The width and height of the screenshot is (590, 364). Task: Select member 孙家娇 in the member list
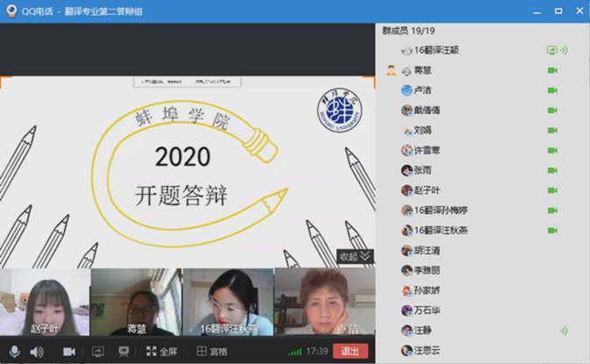(428, 290)
